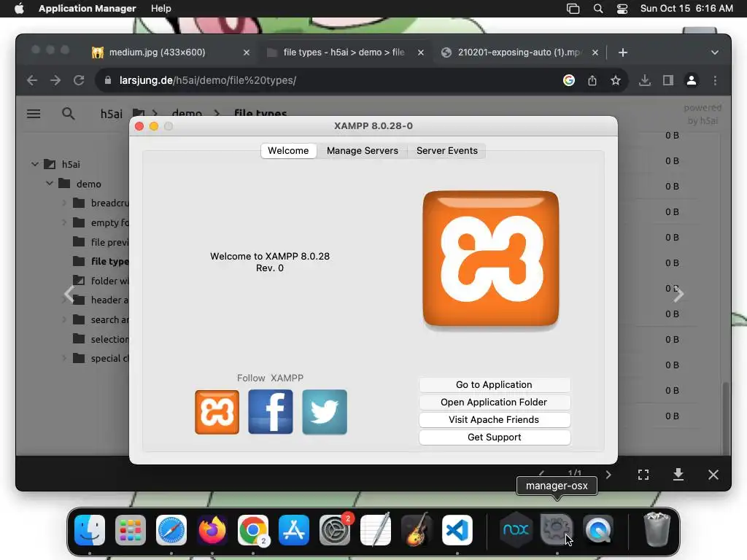Viewport: 747px width, 560px height.
Task: Open the Apple menu
Action: (19, 9)
